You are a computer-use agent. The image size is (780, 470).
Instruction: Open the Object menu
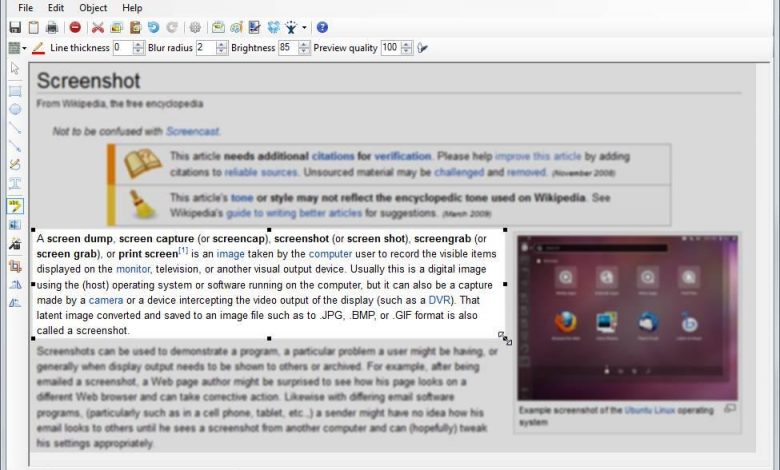tap(93, 8)
